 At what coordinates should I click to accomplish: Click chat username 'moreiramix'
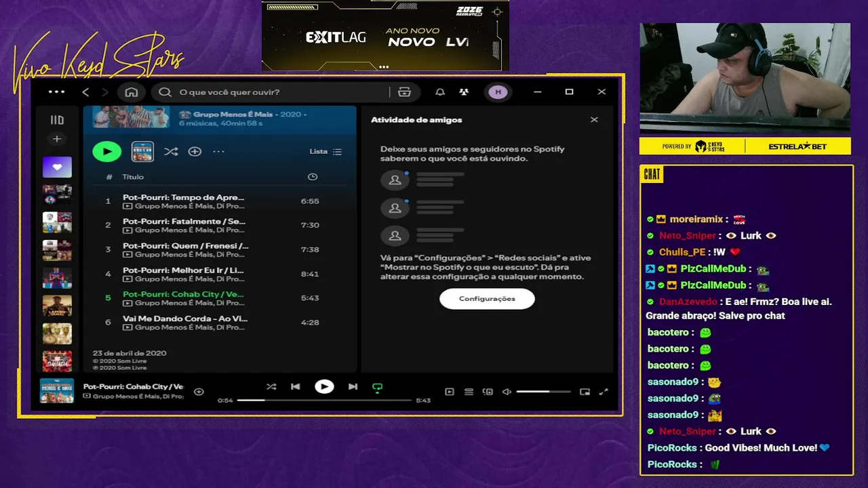coord(696,220)
